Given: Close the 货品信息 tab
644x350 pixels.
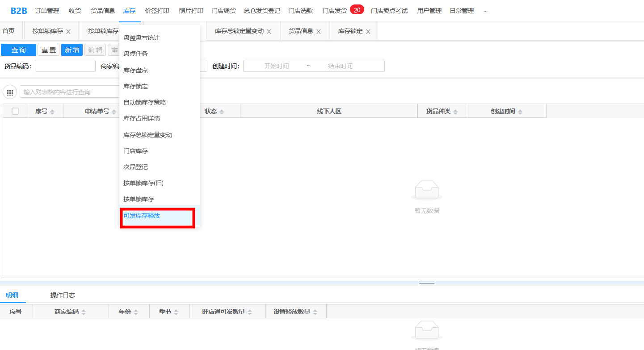Looking at the screenshot, I should (x=319, y=32).
